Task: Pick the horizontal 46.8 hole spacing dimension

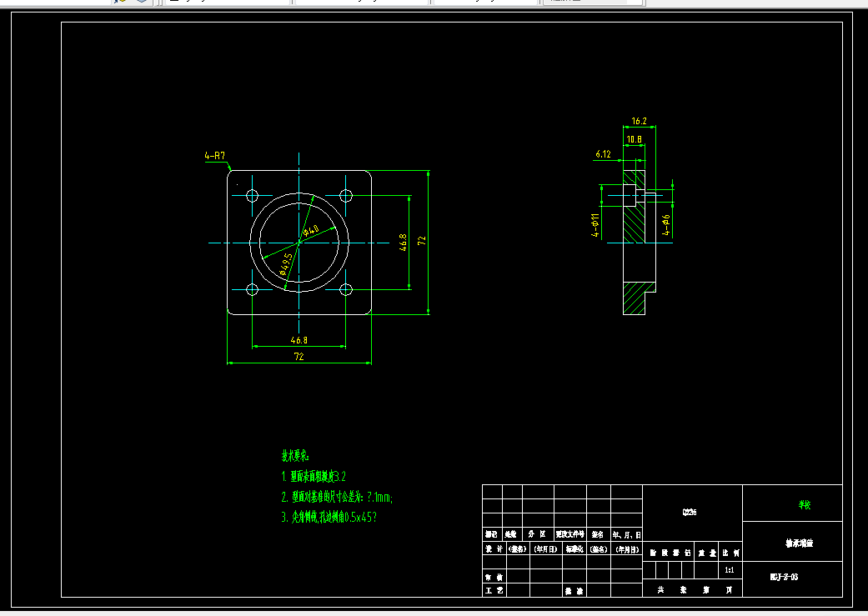Action: 299,340
